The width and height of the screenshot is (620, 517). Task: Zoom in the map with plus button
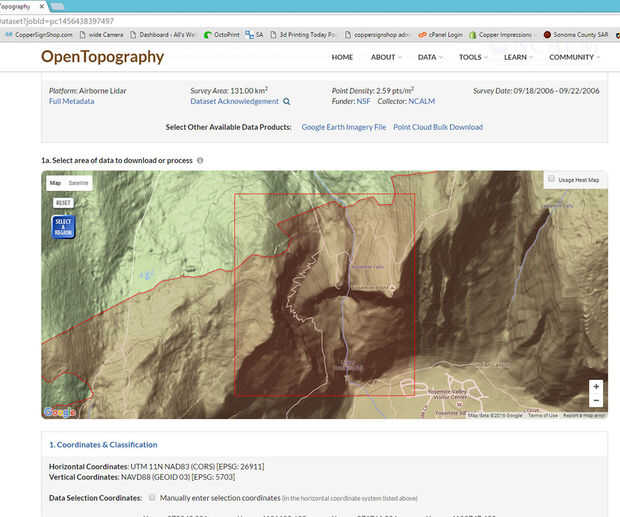click(596, 387)
